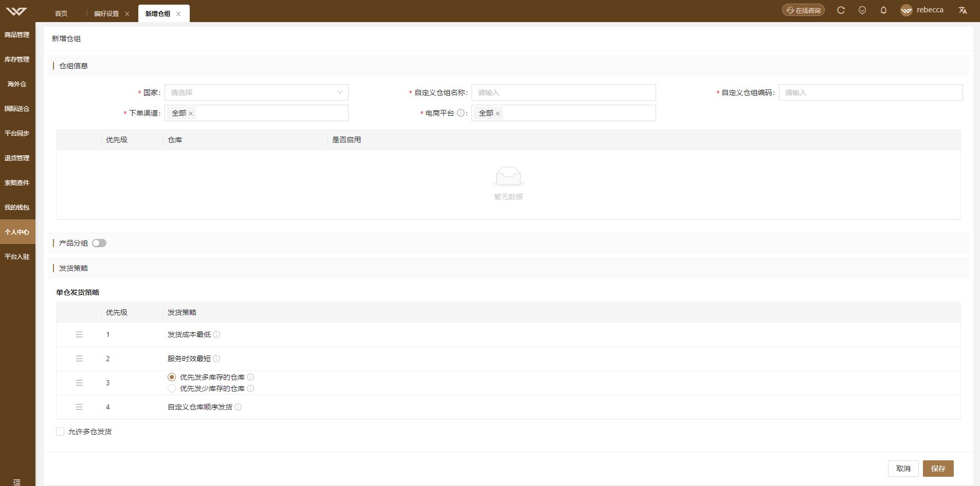
Task: Click the refresh icon in top bar
Action: (841, 10)
